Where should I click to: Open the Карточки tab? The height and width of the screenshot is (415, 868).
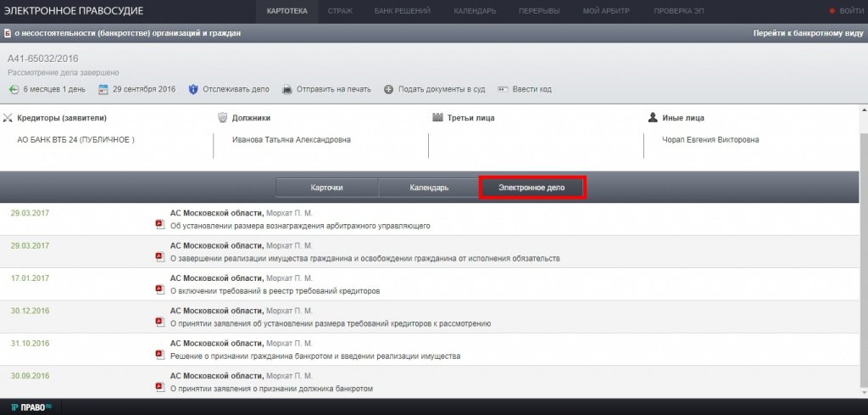[x=326, y=188]
